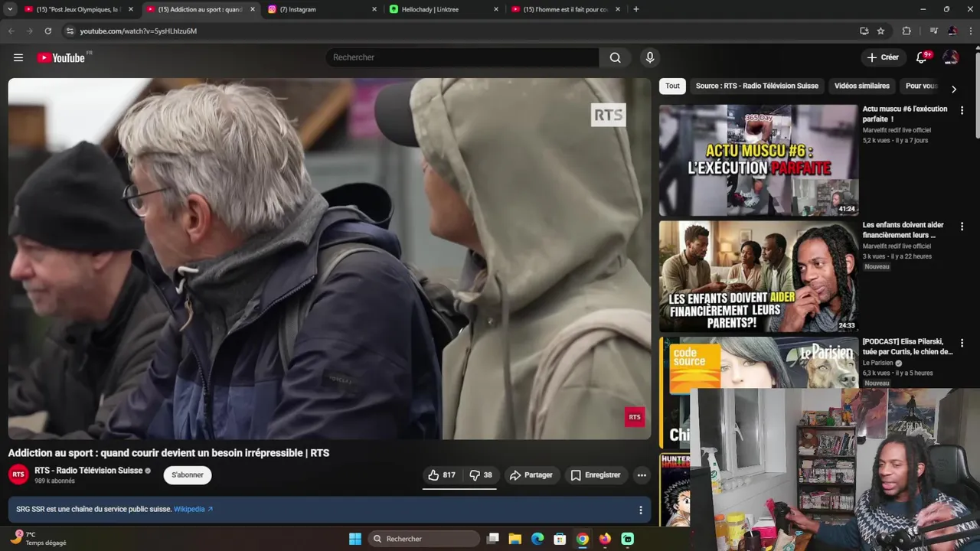The image size is (980, 551).
Task: Launch Firefox from taskbar
Action: (605, 539)
